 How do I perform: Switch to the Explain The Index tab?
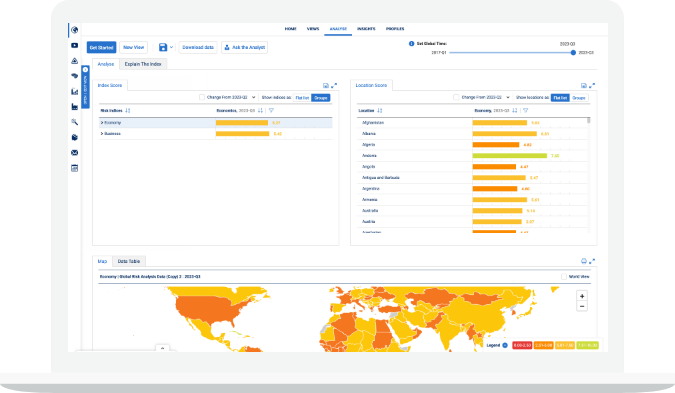[143, 64]
